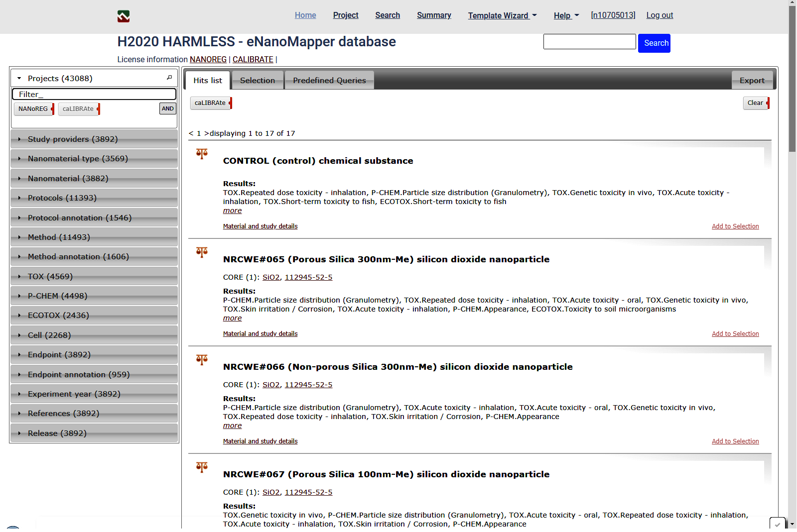The width and height of the screenshot is (797, 532).
Task: Click balance scale icon beside NRCWE#067 entry
Action: coord(202,467)
